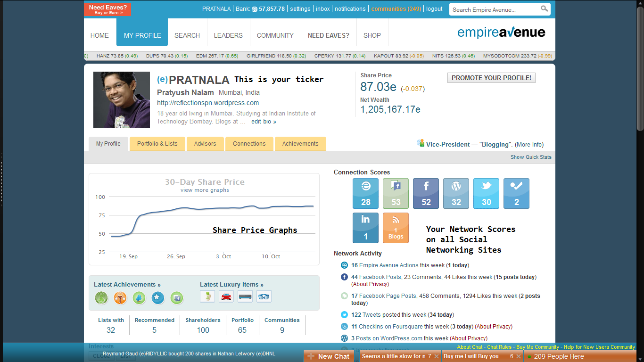The height and width of the screenshot is (362, 644).
Task: Go to the LEADERS menu item
Action: click(228, 35)
